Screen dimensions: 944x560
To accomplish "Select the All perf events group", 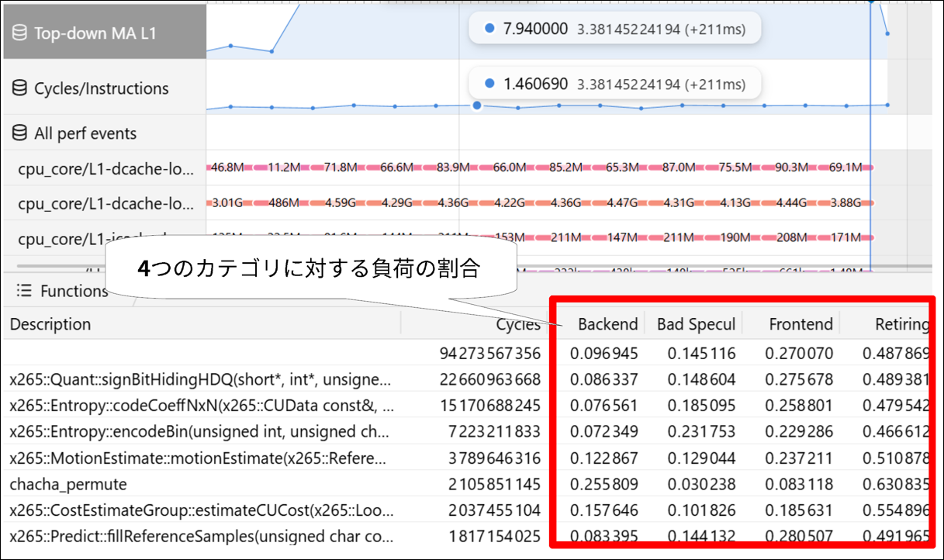I will click(105, 133).
